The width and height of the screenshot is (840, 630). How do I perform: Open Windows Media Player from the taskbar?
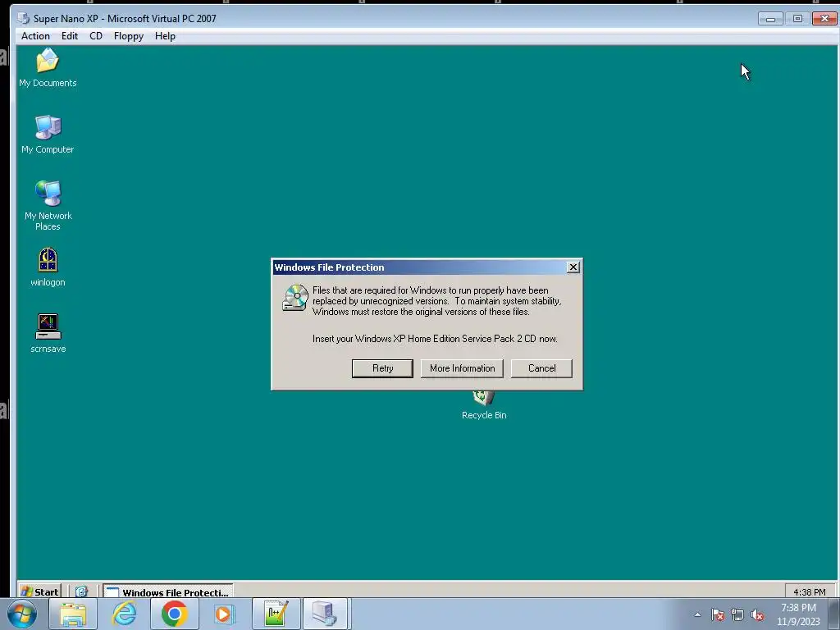click(225, 614)
